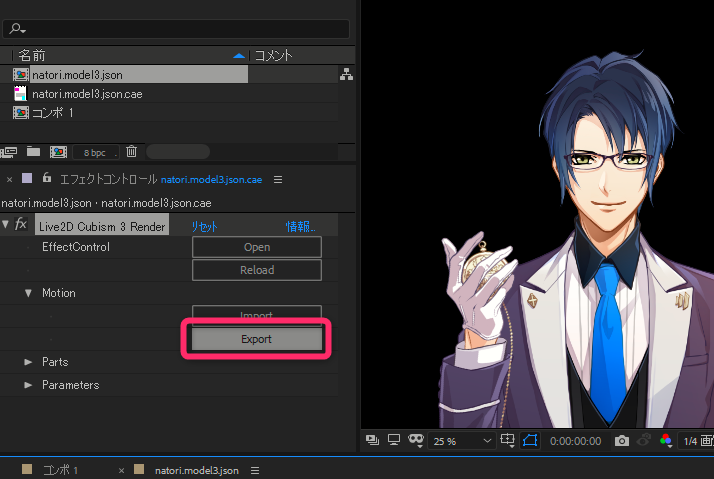Click the always preview this view icon
714x479 pixels.
(x=372, y=440)
